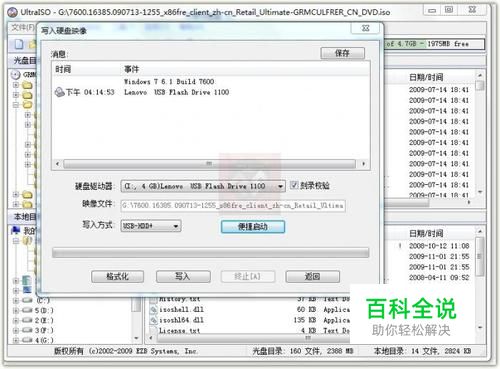Select the License.txt file
Screen dimensions: 500x369
pos(179,331)
